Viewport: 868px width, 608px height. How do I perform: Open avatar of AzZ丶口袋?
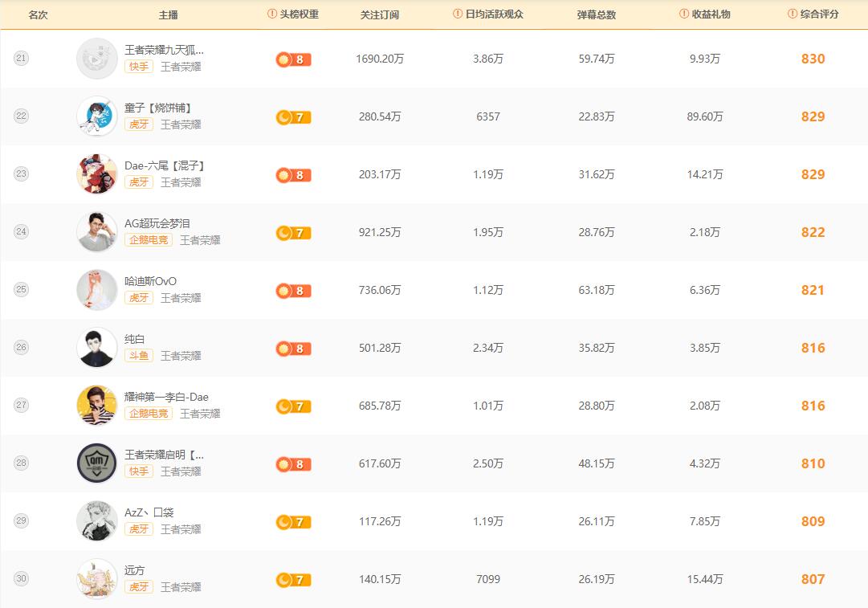coord(96,521)
